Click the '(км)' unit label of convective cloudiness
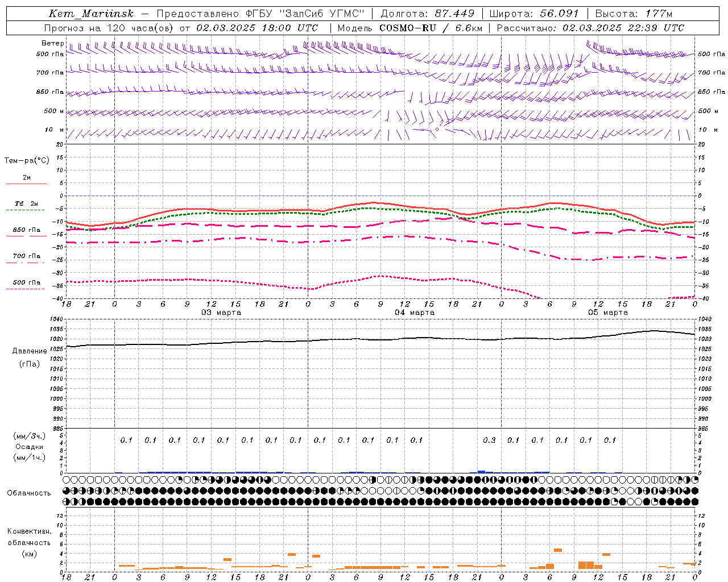Viewport: 728px width, 582px height. point(29,554)
